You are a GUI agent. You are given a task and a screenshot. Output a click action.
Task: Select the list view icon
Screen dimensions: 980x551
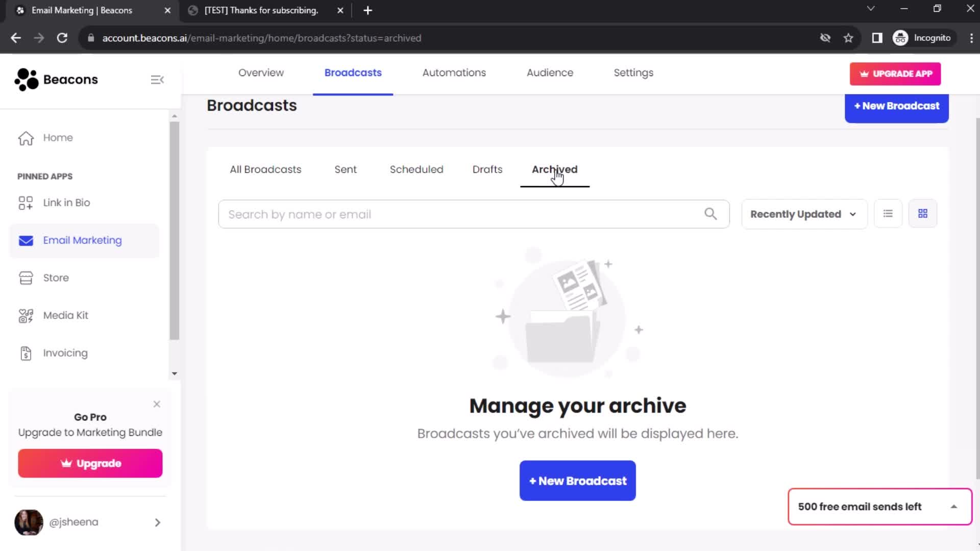point(888,213)
